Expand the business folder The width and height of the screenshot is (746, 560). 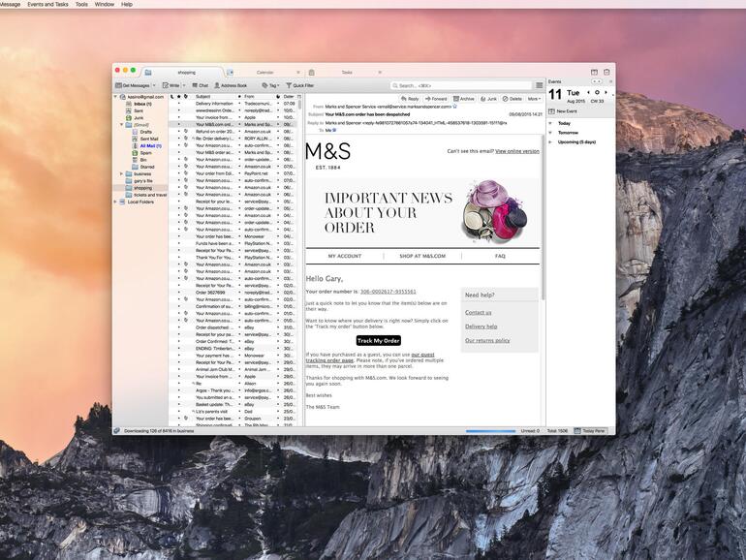[122, 173]
